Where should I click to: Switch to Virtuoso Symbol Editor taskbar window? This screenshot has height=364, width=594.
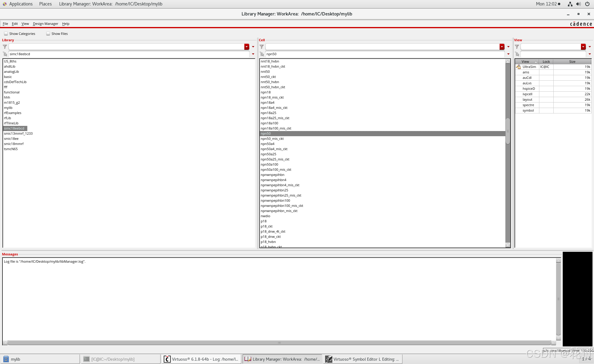363,359
